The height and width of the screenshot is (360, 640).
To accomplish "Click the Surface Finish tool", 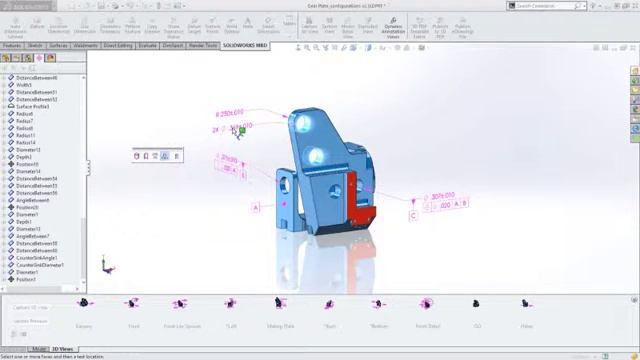I will [x=212, y=26].
